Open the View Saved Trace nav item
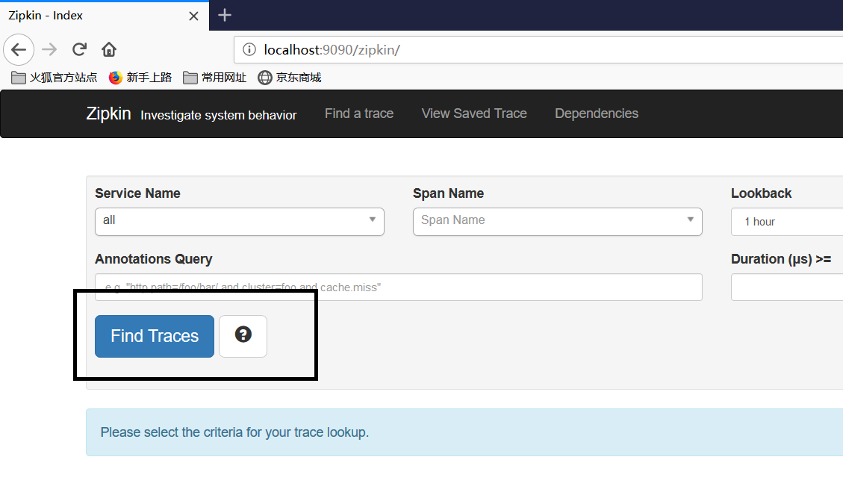Viewport: 843px width, 504px height. click(x=474, y=113)
